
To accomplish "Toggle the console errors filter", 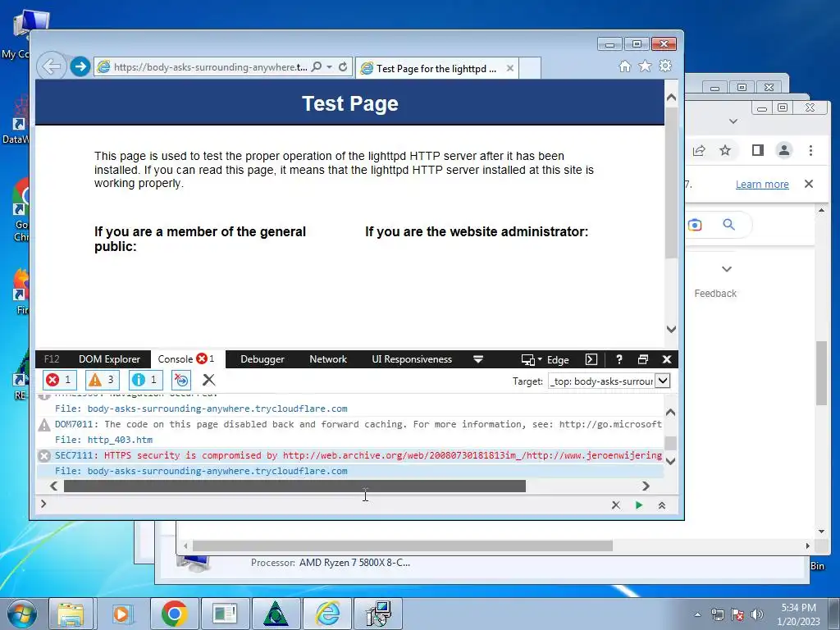I will [59, 380].
